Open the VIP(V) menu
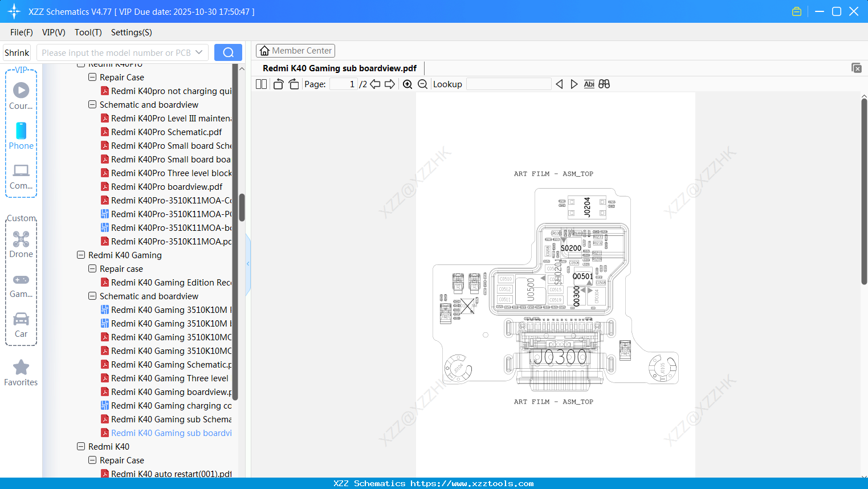The height and width of the screenshot is (489, 868). click(54, 32)
